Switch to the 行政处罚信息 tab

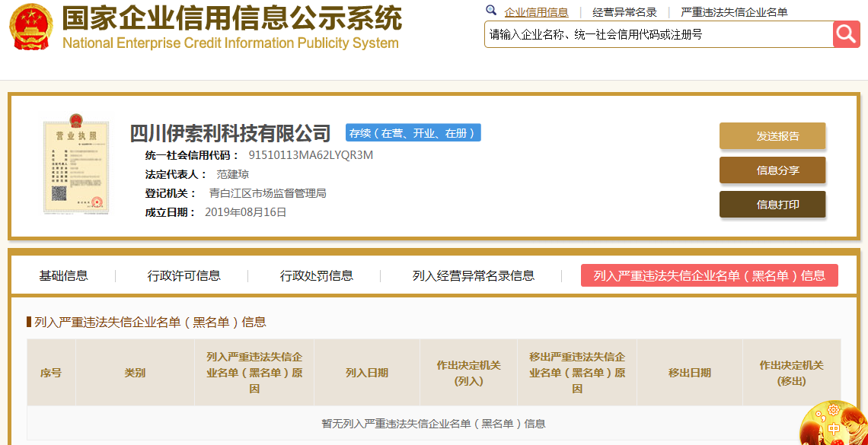(317, 275)
